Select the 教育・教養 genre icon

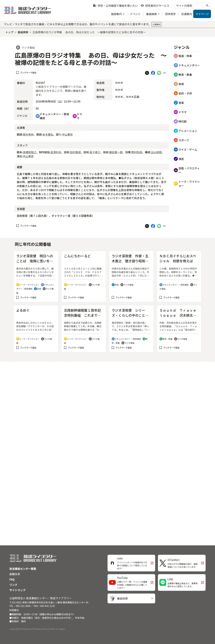(176, 75)
